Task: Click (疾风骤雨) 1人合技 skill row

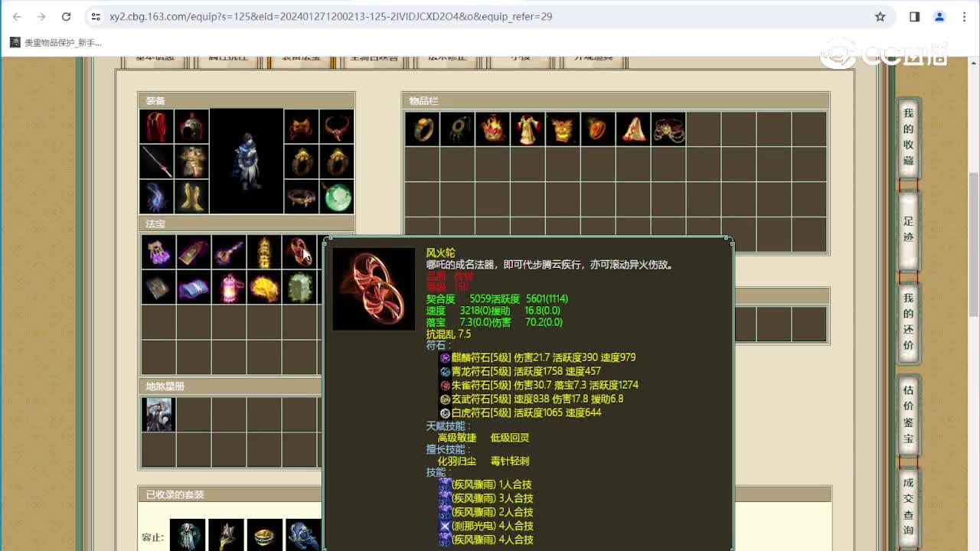Action: pyautogui.click(x=486, y=484)
